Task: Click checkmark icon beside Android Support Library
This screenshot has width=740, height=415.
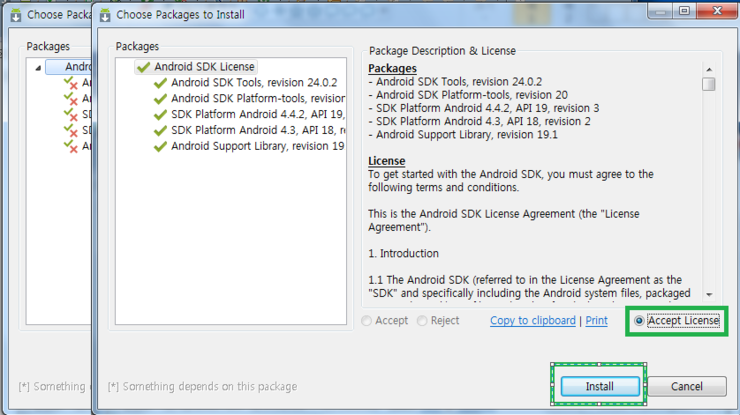Action: (x=160, y=146)
